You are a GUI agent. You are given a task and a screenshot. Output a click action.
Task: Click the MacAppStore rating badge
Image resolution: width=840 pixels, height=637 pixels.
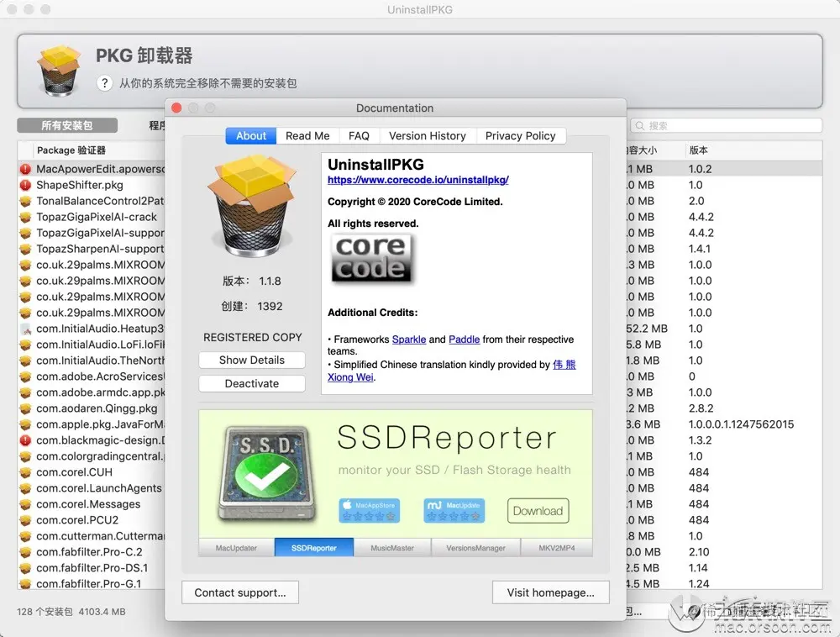click(x=369, y=510)
